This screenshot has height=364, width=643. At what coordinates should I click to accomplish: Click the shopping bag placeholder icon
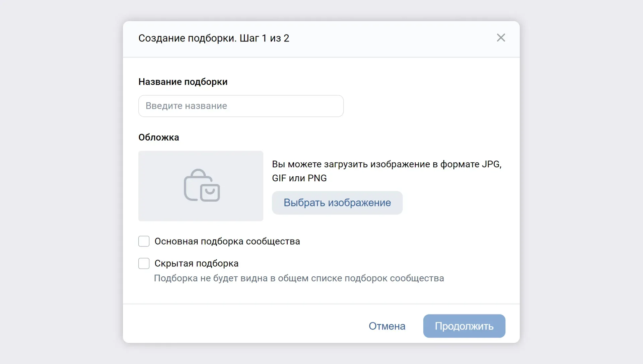point(202,185)
